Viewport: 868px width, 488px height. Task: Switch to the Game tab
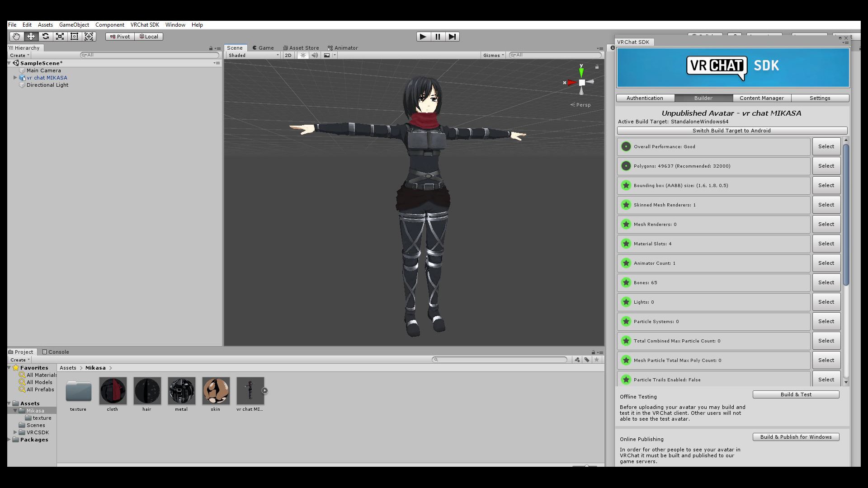263,48
